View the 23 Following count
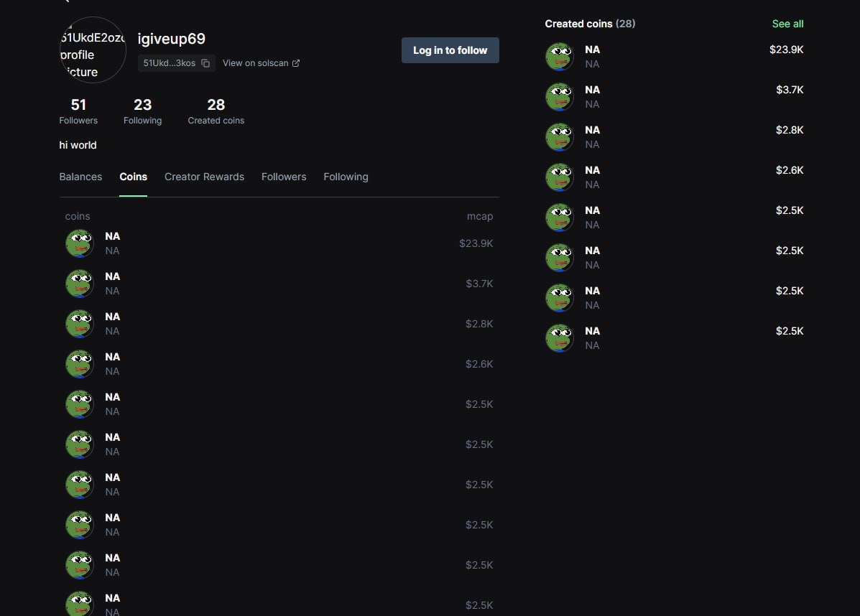The height and width of the screenshot is (616, 860). point(142,111)
